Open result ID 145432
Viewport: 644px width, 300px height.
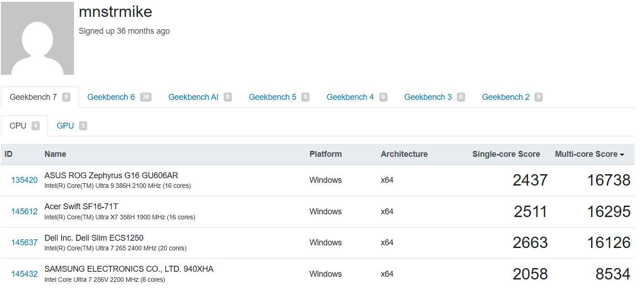point(24,274)
